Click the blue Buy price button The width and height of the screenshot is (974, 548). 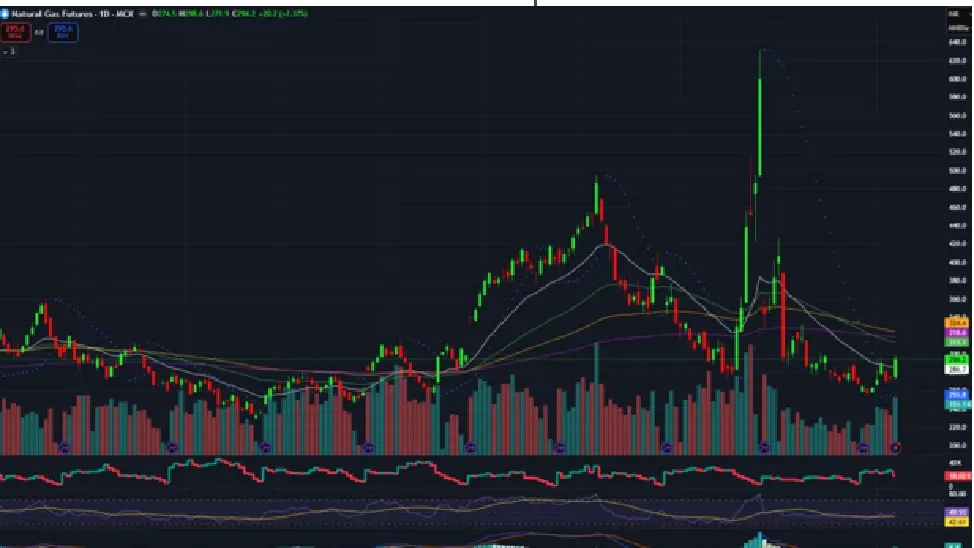(x=63, y=32)
